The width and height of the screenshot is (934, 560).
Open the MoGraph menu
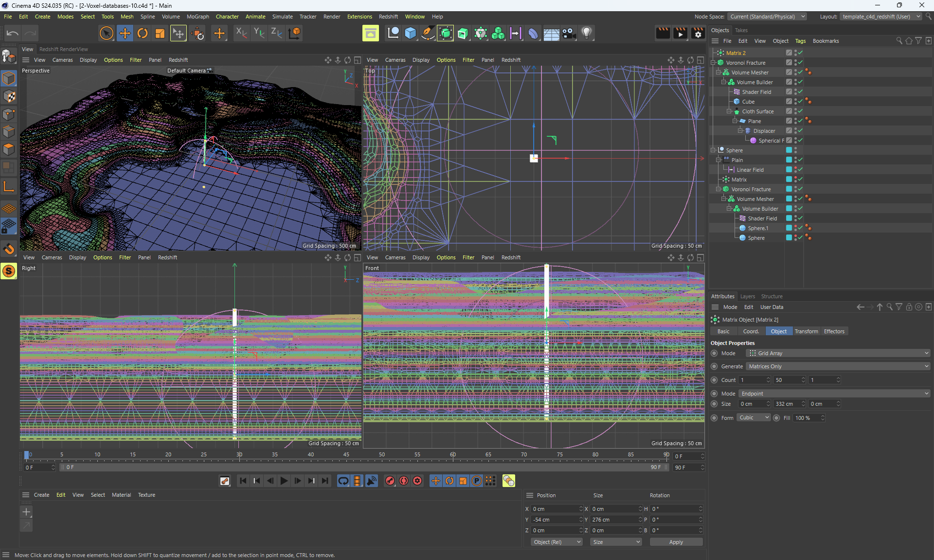[198, 17]
